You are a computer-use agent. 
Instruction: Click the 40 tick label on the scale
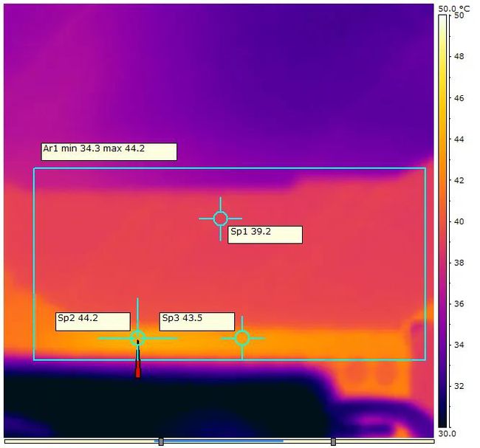[459, 221]
